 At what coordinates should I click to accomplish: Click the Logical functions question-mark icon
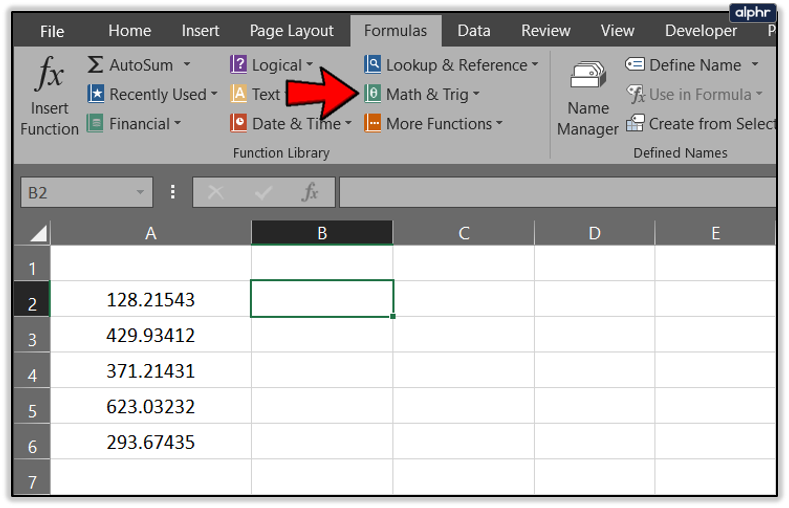pyautogui.click(x=239, y=65)
